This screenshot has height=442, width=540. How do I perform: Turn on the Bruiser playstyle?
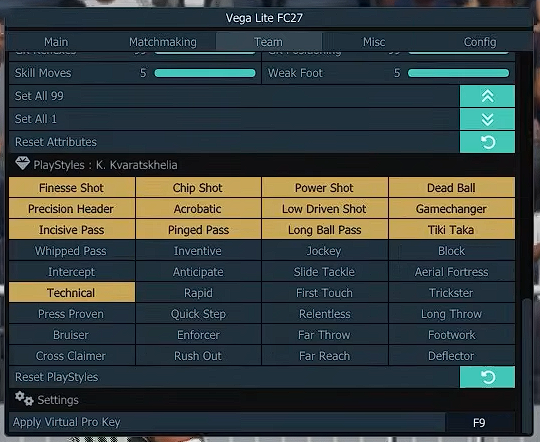point(72,335)
